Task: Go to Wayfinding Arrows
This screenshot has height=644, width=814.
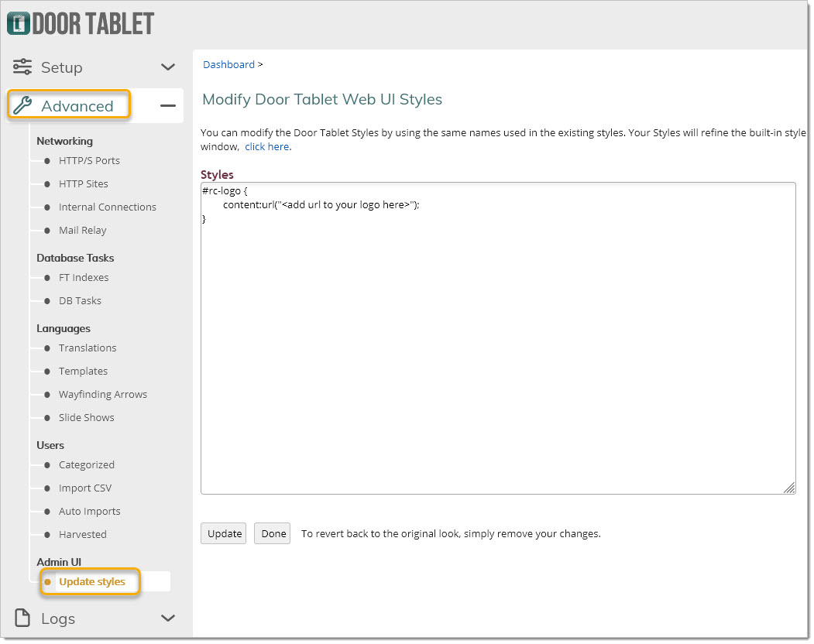Action: 103,395
